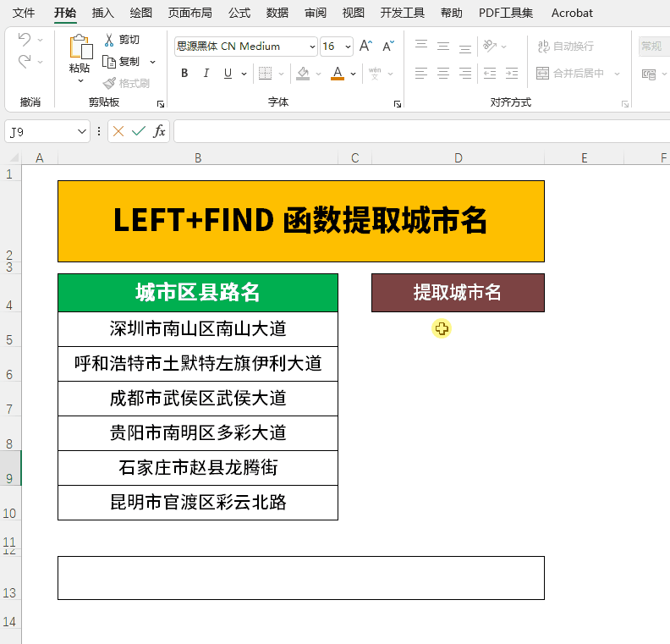This screenshot has height=644, width=670.
Task: Open the Acrobat tab
Action: click(572, 13)
